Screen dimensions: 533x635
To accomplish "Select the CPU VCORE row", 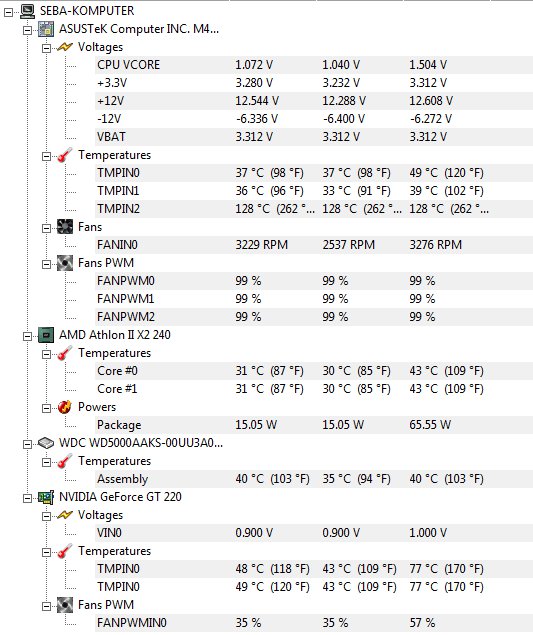I will tap(314, 65).
